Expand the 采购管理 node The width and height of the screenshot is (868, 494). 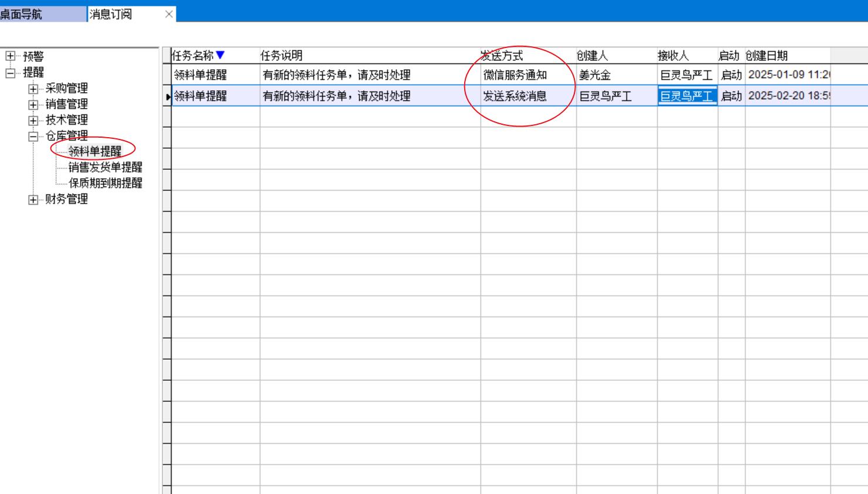point(33,89)
